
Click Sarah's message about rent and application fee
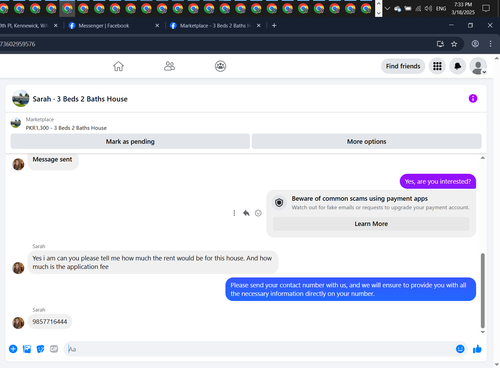click(153, 262)
